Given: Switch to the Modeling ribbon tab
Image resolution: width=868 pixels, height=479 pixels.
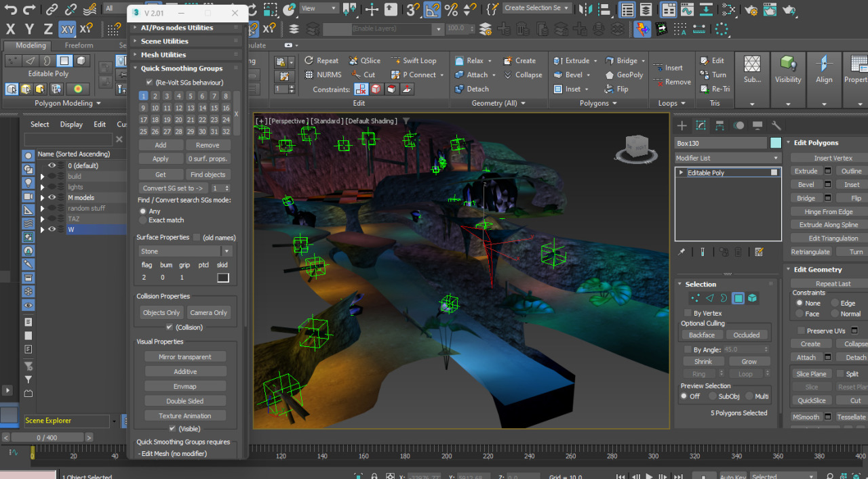Looking at the screenshot, I should (31, 45).
